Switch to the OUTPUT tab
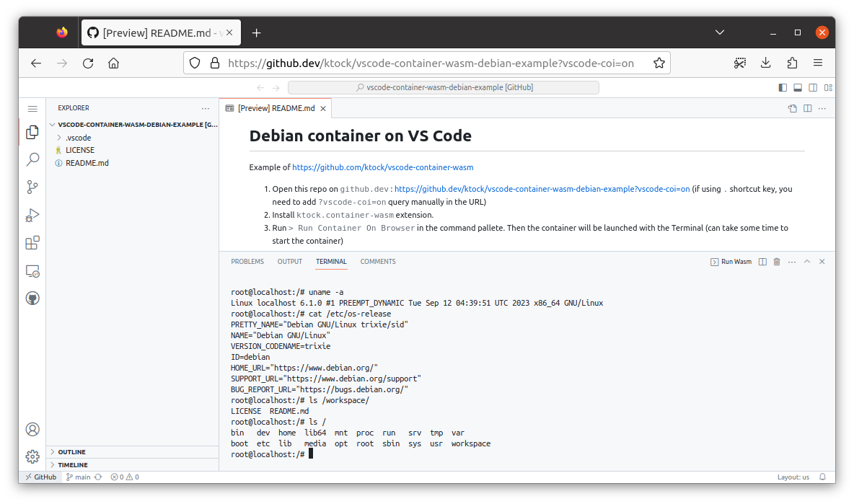This screenshot has width=854, height=504. point(290,262)
